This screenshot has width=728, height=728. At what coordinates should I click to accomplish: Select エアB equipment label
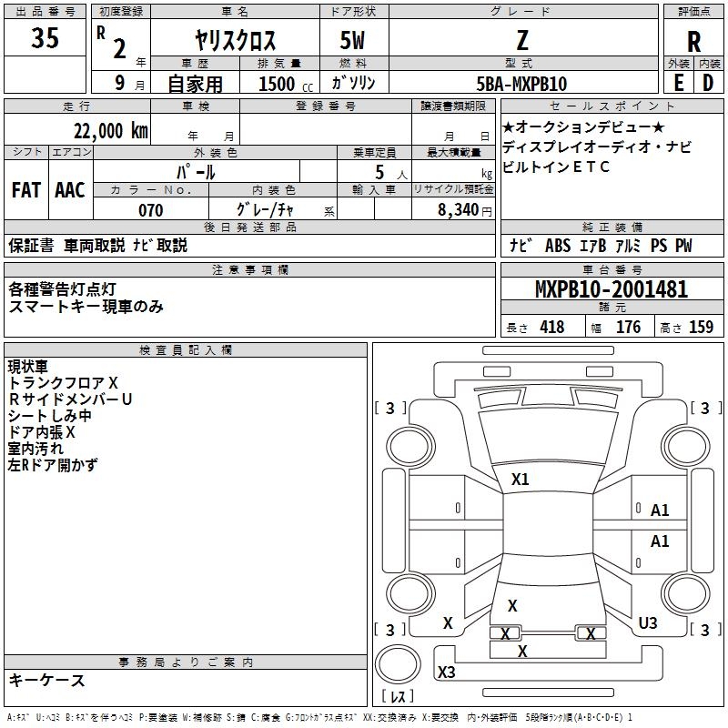[x=593, y=246]
